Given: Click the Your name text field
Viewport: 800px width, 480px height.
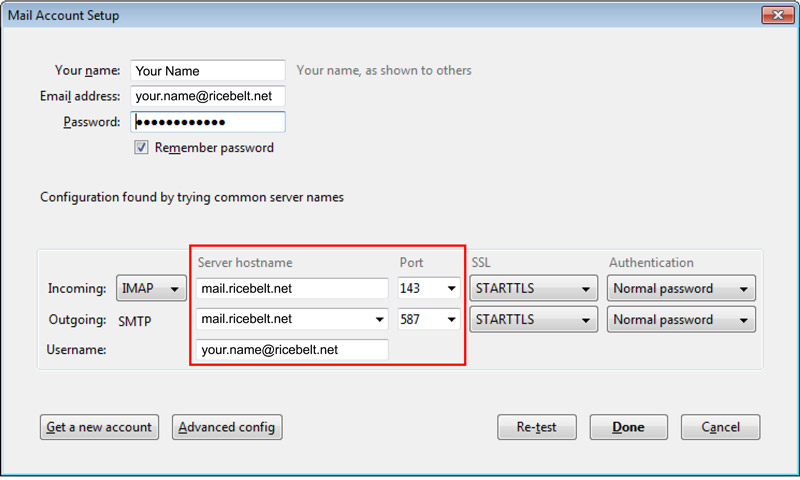Looking at the screenshot, I should pyautogui.click(x=207, y=71).
